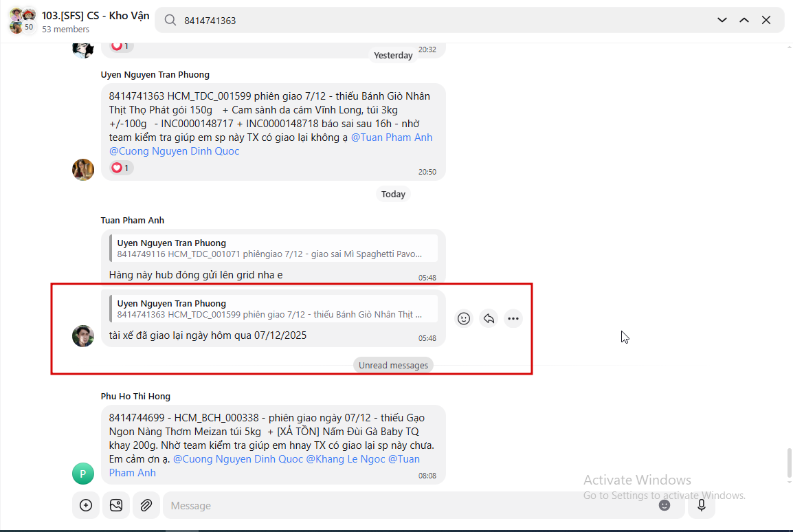Click @Tuan Pham Anh mention in 20:50 message
The height and width of the screenshot is (532, 793).
tap(392, 137)
